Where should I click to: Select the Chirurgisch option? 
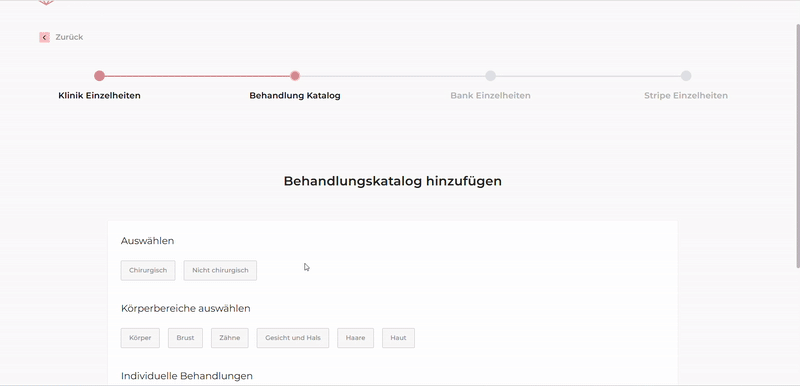[148, 270]
